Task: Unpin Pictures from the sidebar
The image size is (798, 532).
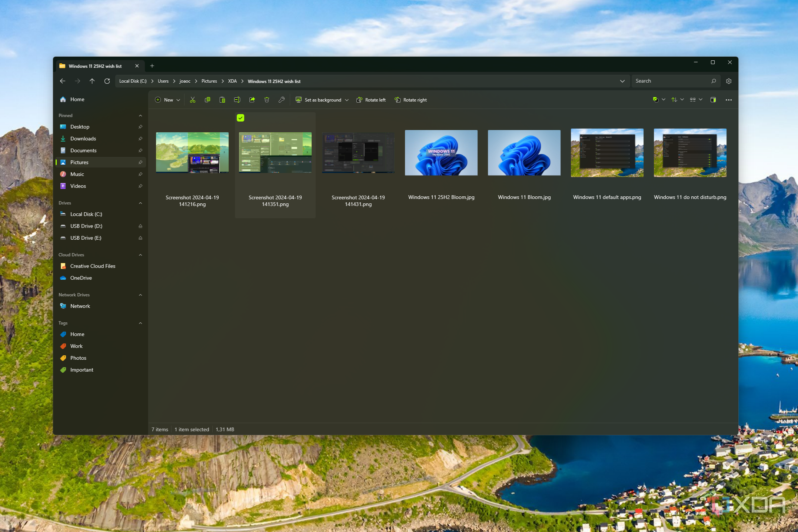Action: coord(140,162)
